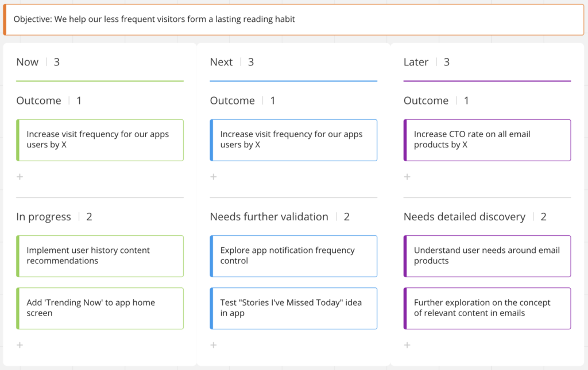The width and height of the screenshot is (588, 370).
Task: Select the 'Understand user needs around email products' card
Action: point(487,256)
